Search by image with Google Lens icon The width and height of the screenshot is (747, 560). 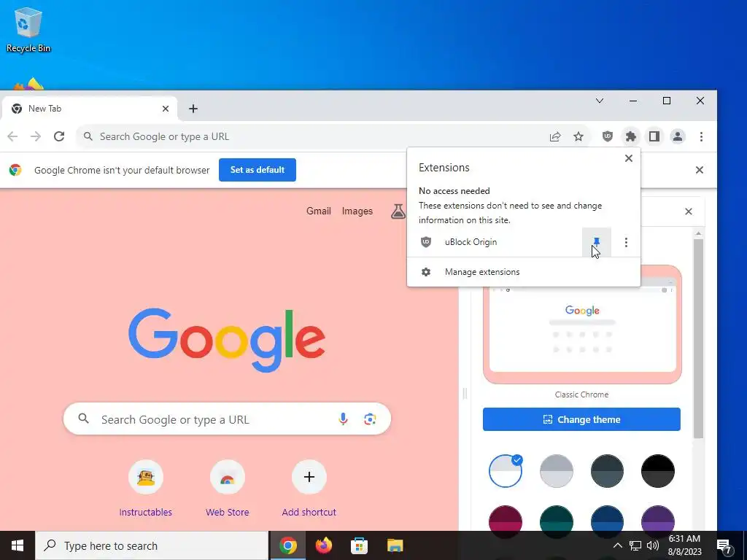[x=370, y=419]
